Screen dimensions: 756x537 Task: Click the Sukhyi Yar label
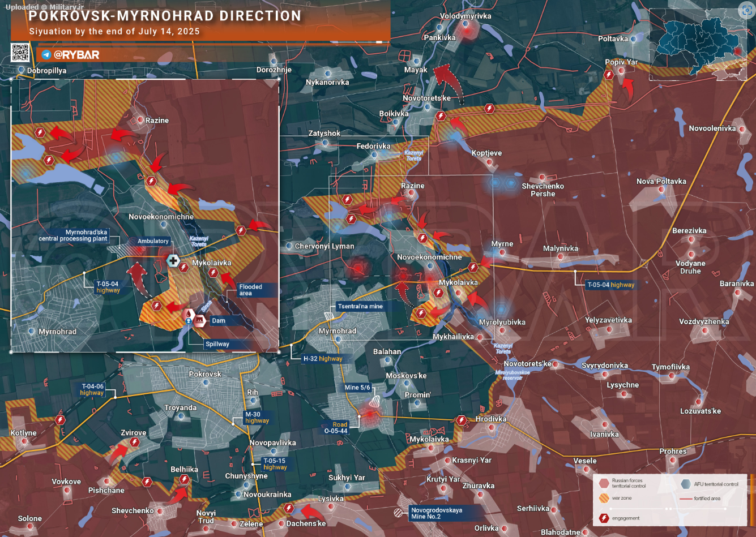pos(347,478)
